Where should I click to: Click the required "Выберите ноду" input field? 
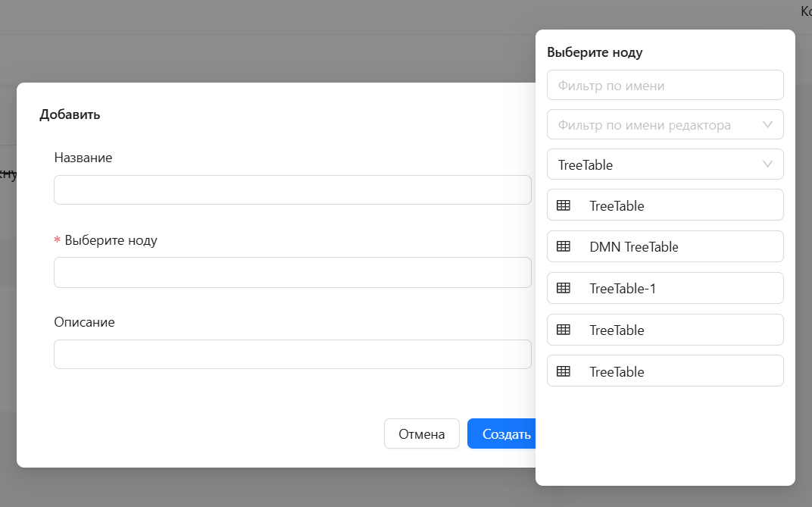(x=292, y=272)
